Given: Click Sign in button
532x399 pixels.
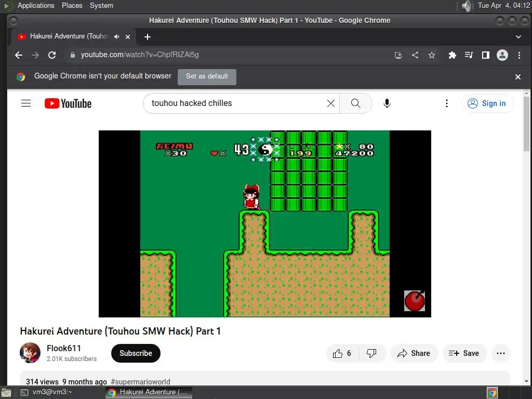Looking at the screenshot, I should 487,103.
